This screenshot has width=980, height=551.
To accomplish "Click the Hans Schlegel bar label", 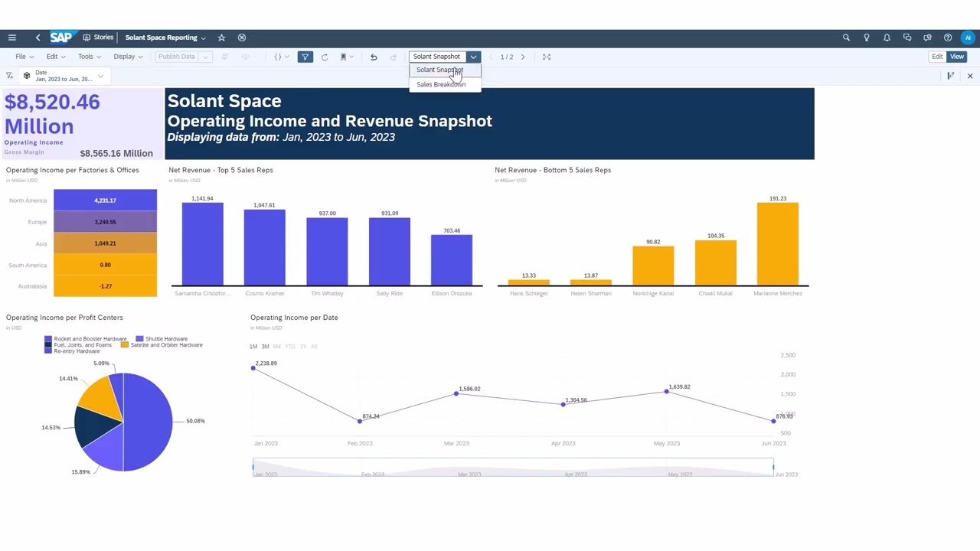I will pos(528,293).
